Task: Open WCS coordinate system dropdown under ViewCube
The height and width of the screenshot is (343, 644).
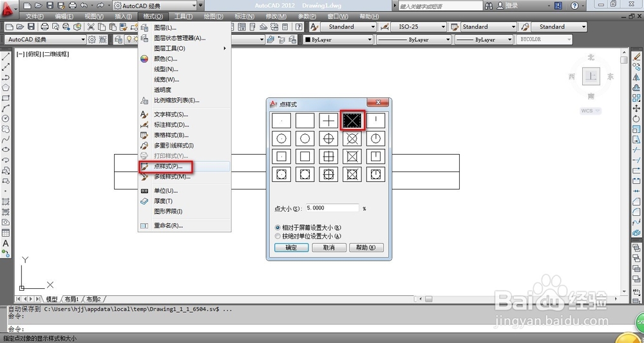Action: click(x=591, y=111)
